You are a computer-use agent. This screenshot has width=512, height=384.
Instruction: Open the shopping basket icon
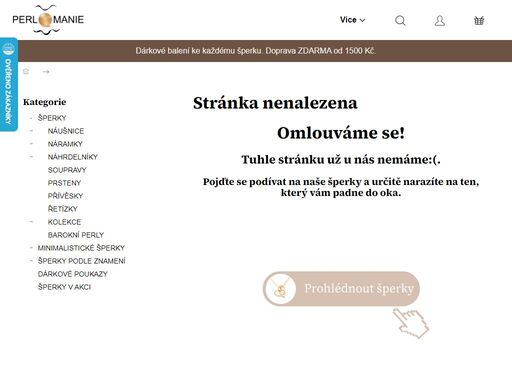click(479, 21)
